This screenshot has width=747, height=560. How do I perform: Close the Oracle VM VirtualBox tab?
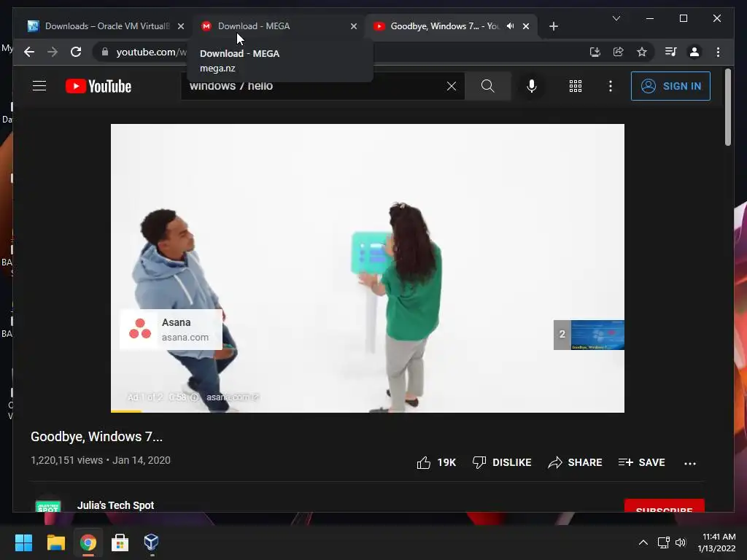181,26
